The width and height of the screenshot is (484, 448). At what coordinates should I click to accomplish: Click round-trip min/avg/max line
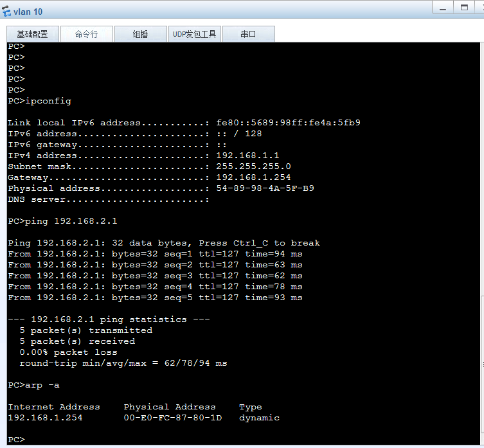[123, 363]
